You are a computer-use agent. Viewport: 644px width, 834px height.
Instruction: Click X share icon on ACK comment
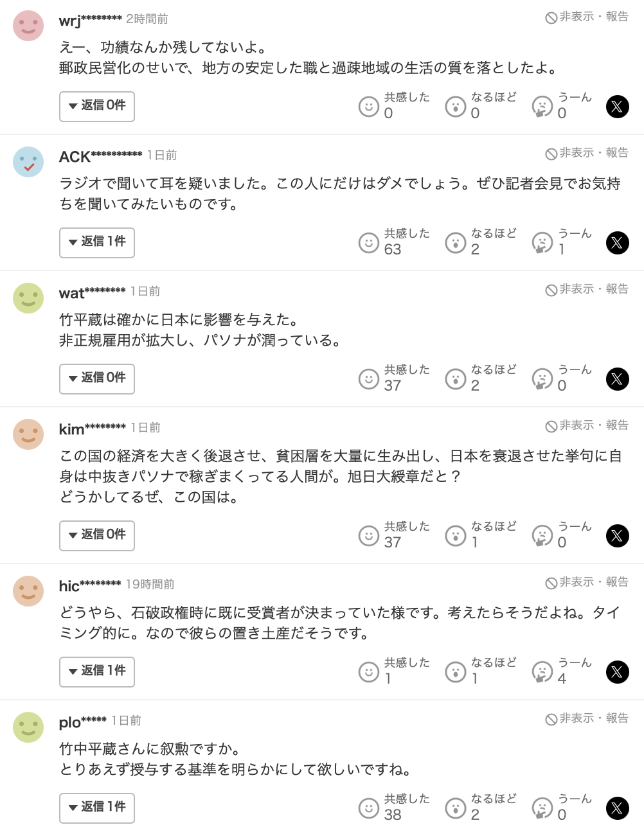(617, 243)
